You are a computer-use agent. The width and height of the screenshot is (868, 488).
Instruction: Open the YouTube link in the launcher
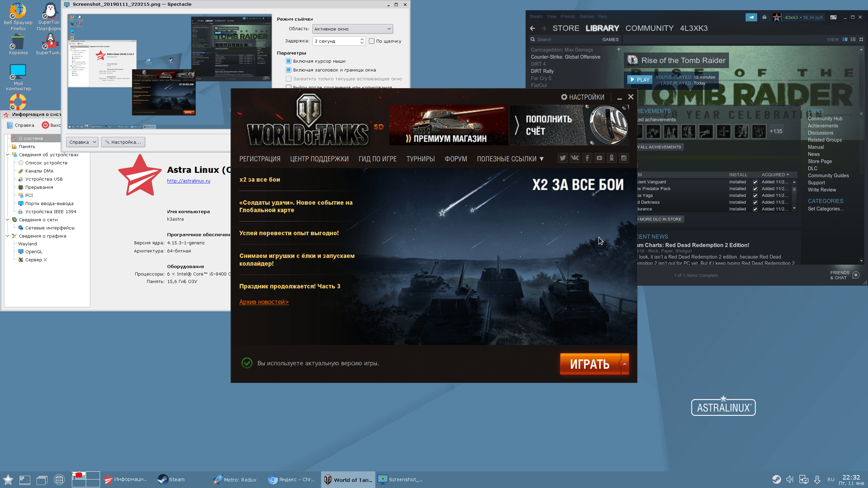599,158
